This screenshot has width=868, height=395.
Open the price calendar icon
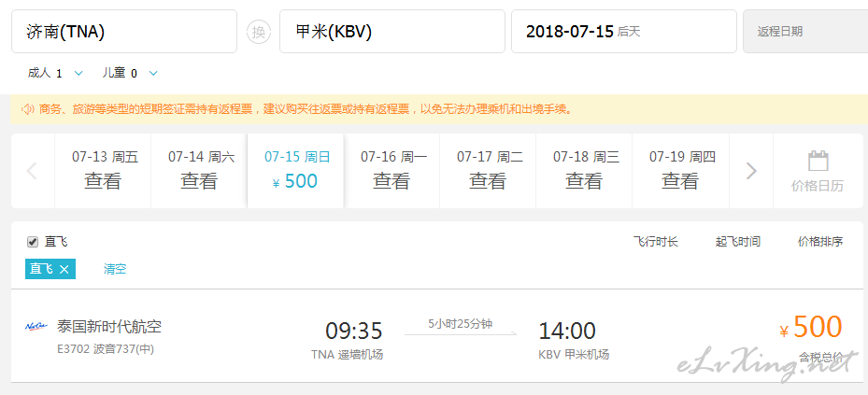818,161
